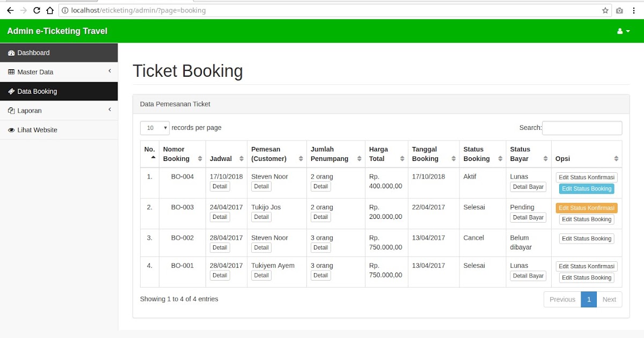Open the admin account icon top right
The image size is (644, 338).
pyautogui.click(x=621, y=31)
